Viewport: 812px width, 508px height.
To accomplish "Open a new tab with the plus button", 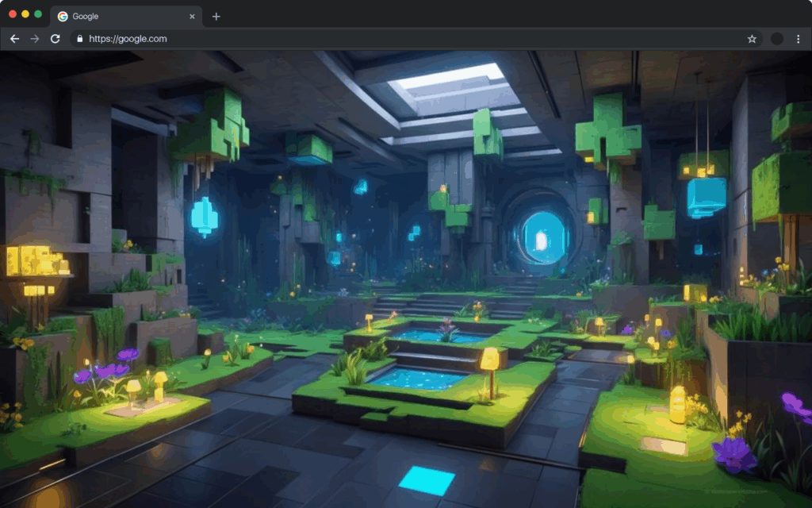I will click(216, 17).
